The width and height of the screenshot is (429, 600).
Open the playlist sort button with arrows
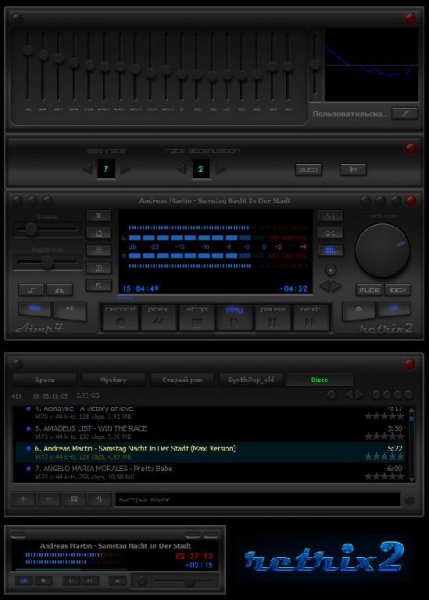[100, 499]
